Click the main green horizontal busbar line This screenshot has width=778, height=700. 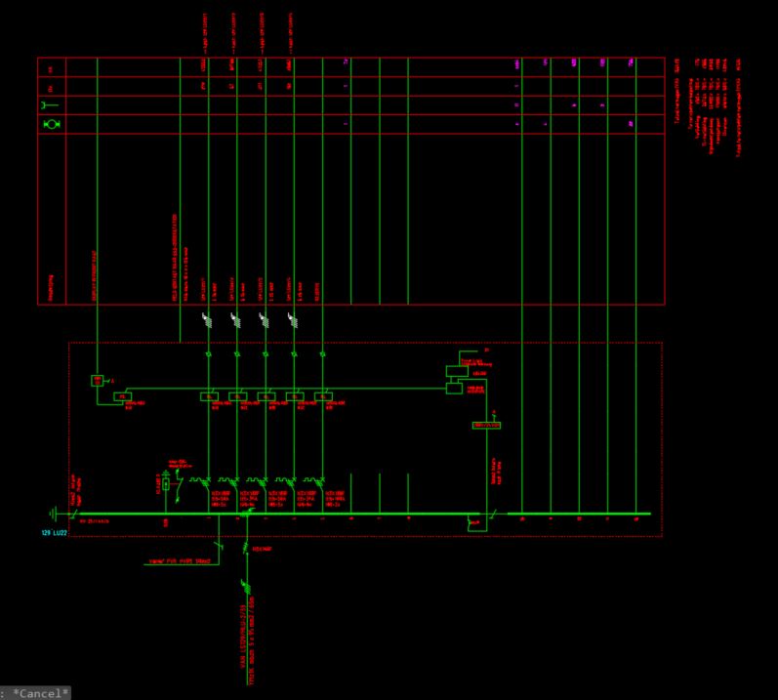[279, 514]
